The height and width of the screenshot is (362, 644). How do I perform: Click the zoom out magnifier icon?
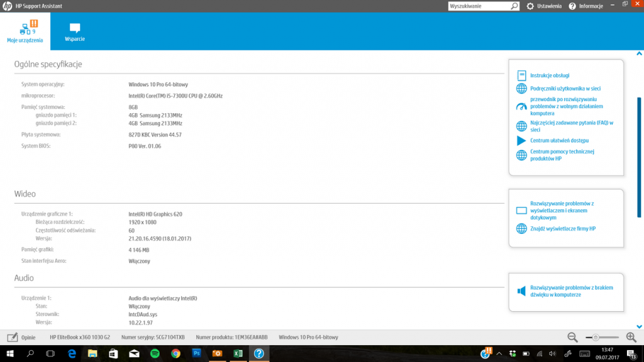coord(572,337)
